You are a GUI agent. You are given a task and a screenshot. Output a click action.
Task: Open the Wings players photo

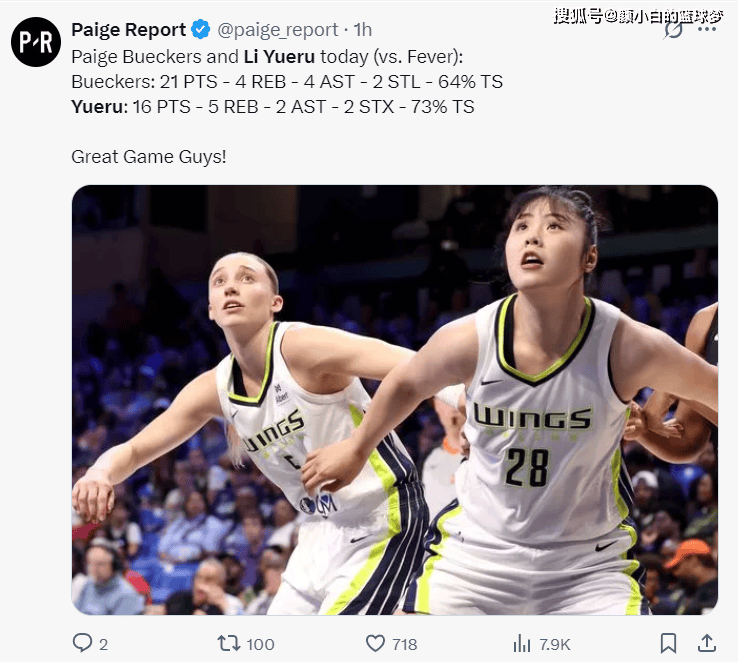coord(394,400)
